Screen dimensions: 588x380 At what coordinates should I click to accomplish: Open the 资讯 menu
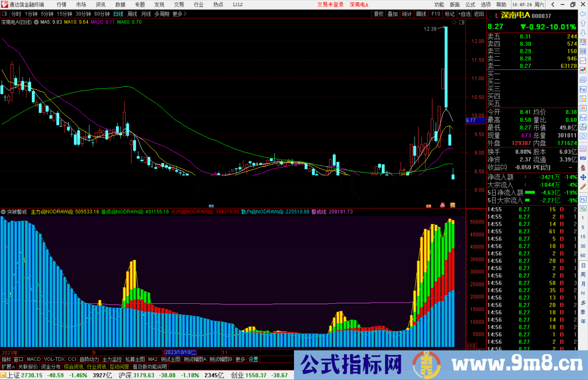[x=100, y=4]
